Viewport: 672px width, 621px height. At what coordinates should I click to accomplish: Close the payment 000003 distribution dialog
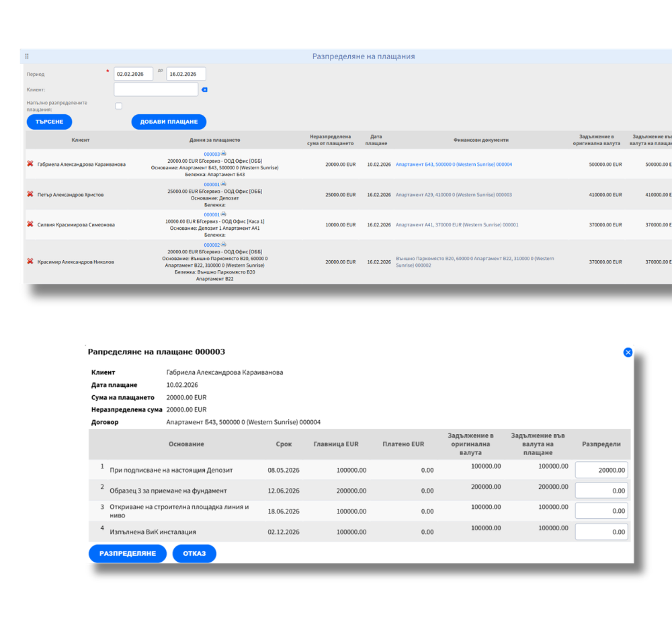[628, 352]
